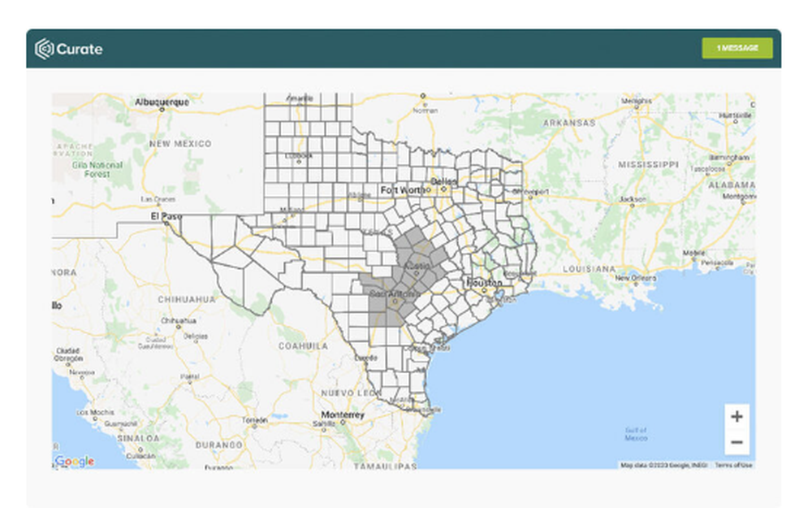Click the Google logo on the map

click(x=75, y=461)
